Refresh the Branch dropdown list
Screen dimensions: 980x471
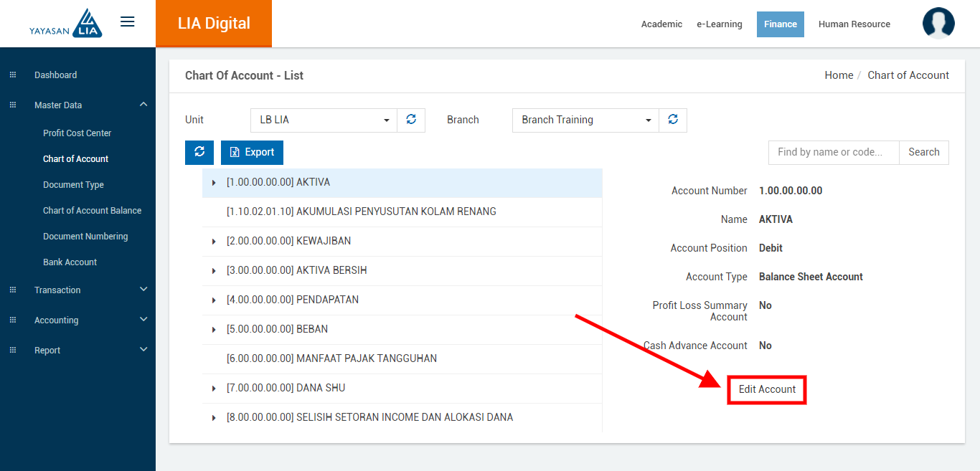click(x=673, y=120)
